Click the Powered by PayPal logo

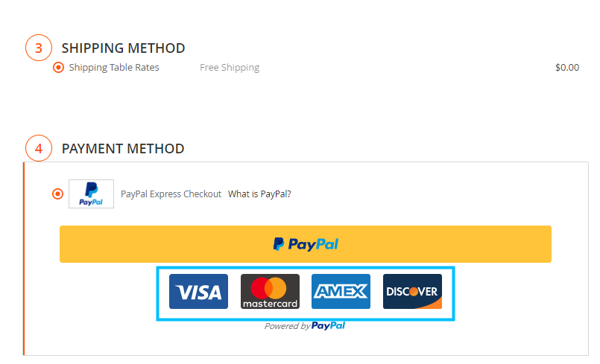[x=328, y=326]
